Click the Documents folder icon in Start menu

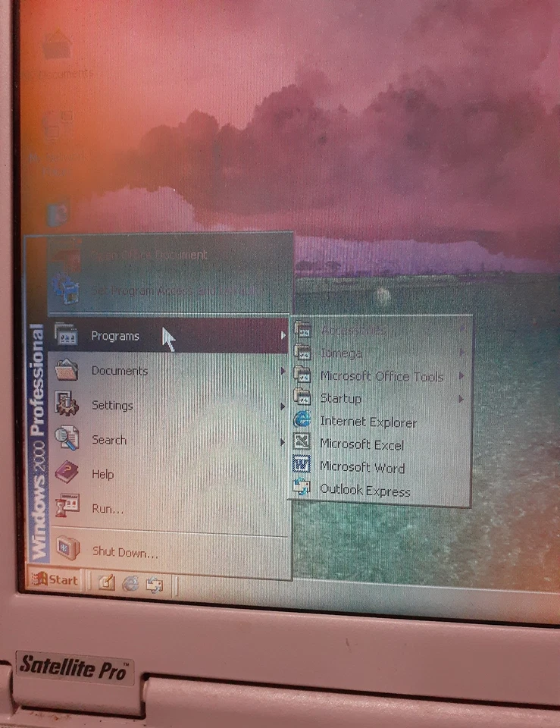coord(67,370)
